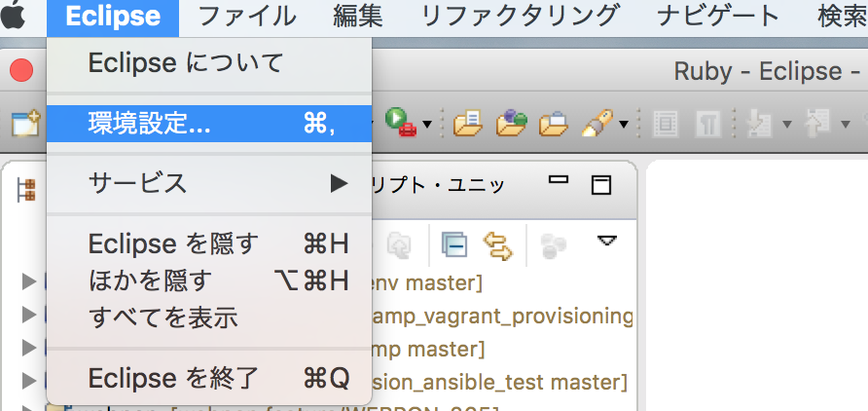Toggle block selection mode icon
The width and height of the screenshot is (868, 411).
(x=666, y=124)
